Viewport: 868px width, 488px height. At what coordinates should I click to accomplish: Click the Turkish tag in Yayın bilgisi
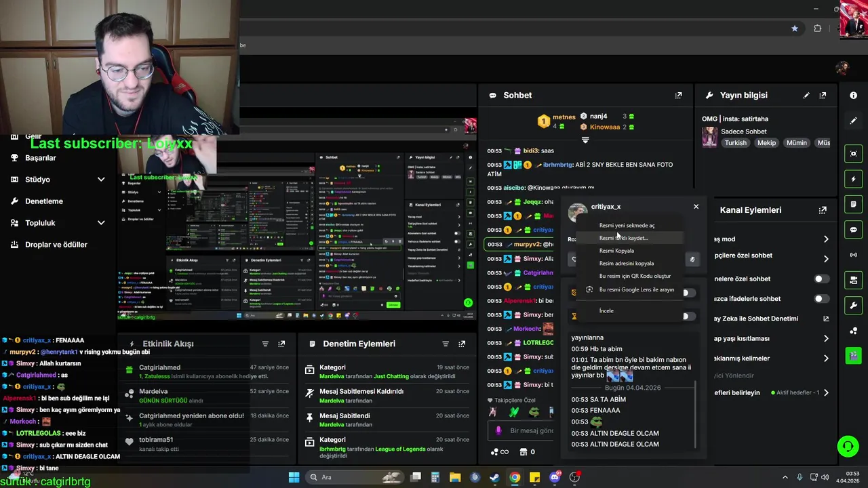pos(735,143)
